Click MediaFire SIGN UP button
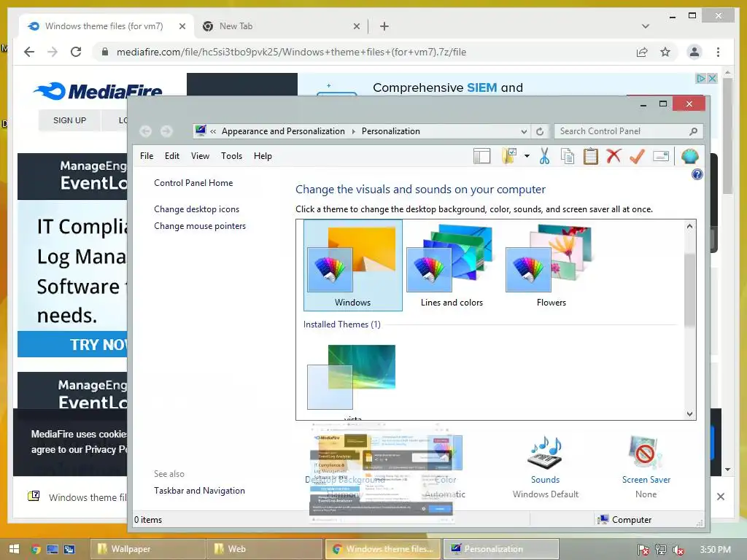Viewport: 747px width, 560px height. pyautogui.click(x=69, y=120)
